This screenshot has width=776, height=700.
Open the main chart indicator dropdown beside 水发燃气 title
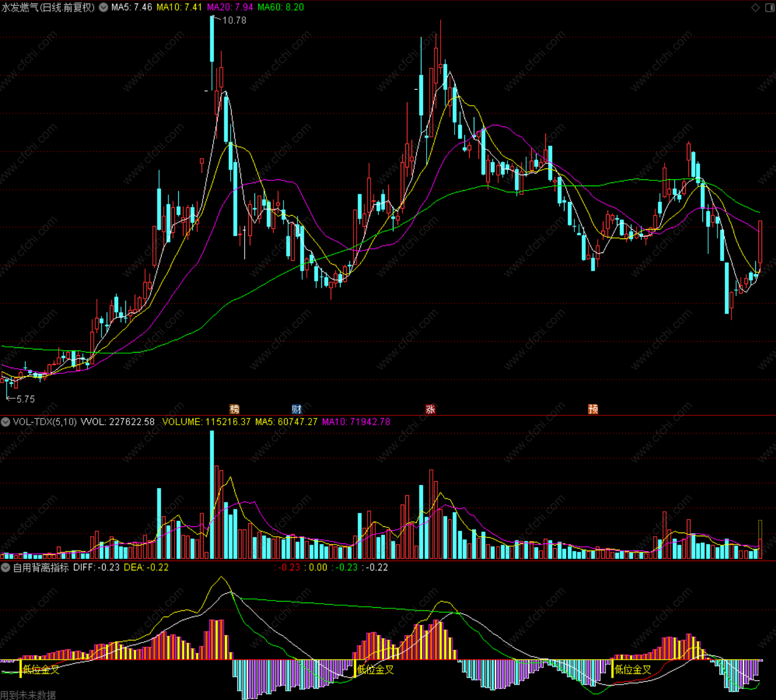(104, 7)
